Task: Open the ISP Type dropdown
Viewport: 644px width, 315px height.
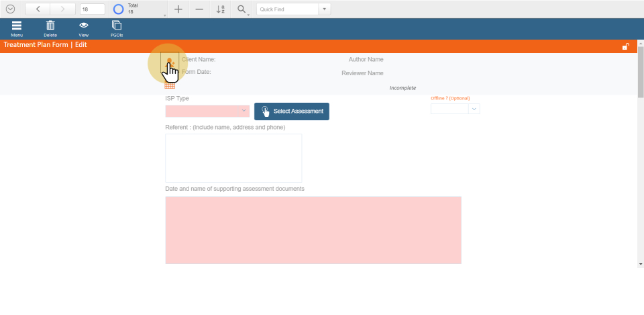Action: [207, 110]
